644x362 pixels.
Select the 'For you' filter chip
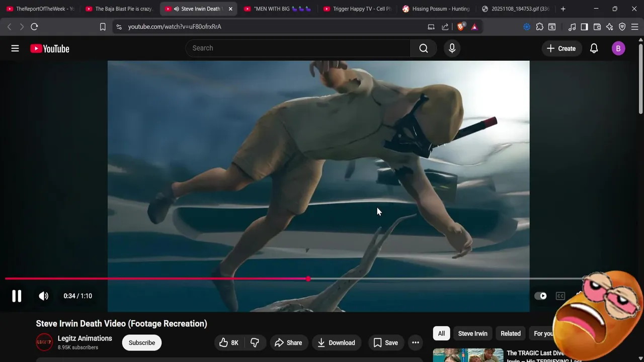(543, 333)
